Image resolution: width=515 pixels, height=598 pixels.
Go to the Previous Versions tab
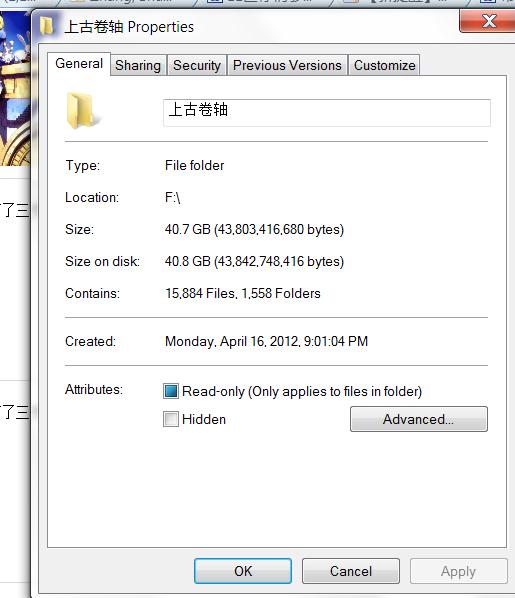click(x=287, y=65)
